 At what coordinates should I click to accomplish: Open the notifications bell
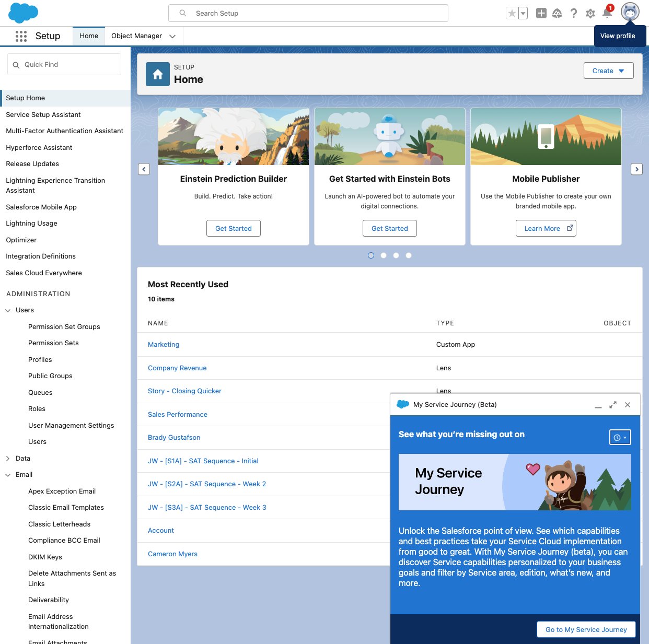(607, 13)
